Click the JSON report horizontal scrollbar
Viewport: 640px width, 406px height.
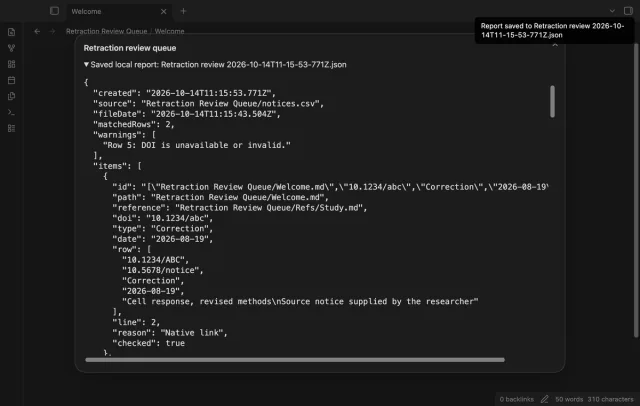295,360
